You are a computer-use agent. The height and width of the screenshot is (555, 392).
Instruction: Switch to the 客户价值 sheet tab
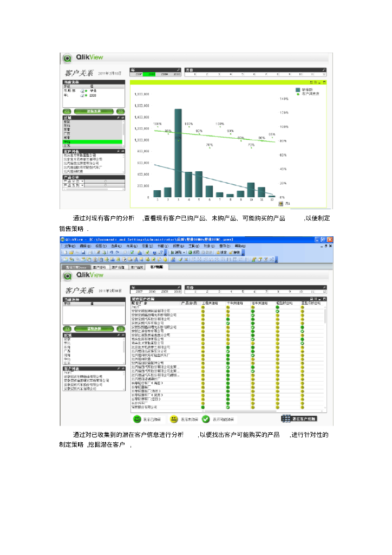tap(119, 267)
